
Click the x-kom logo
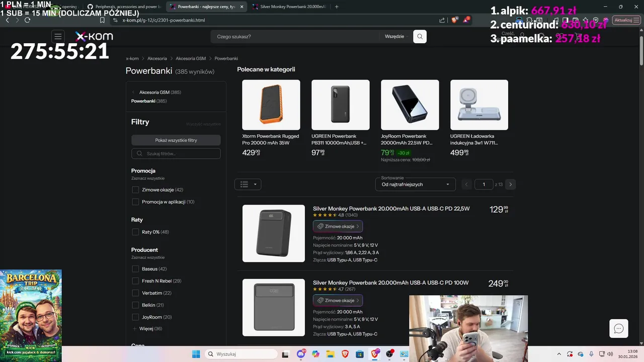click(94, 36)
